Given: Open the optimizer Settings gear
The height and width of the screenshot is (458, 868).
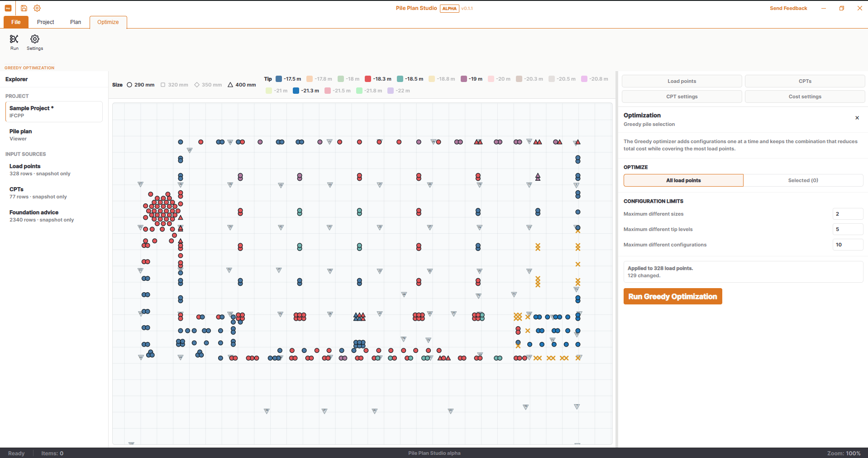Looking at the screenshot, I should pyautogui.click(x=35, y=42).
